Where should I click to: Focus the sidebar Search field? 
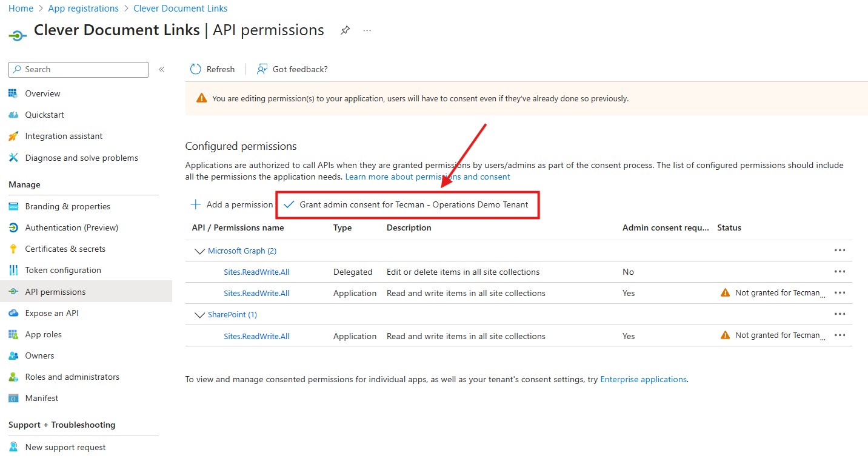[x=78, y=69]
